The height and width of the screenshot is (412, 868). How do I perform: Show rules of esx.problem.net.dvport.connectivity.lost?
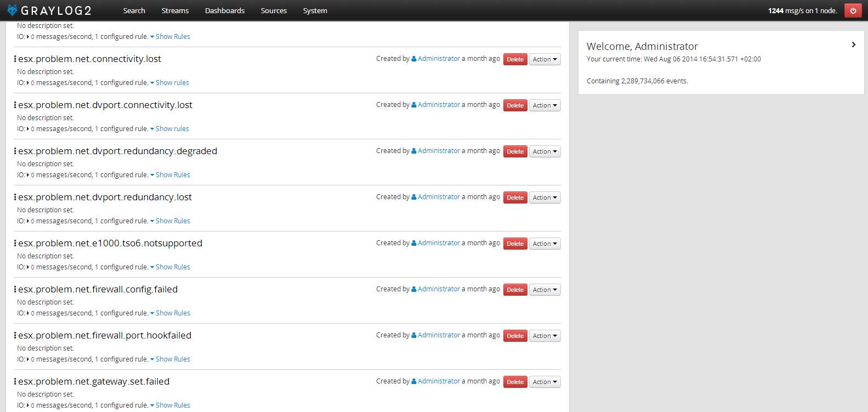point(169,129)
